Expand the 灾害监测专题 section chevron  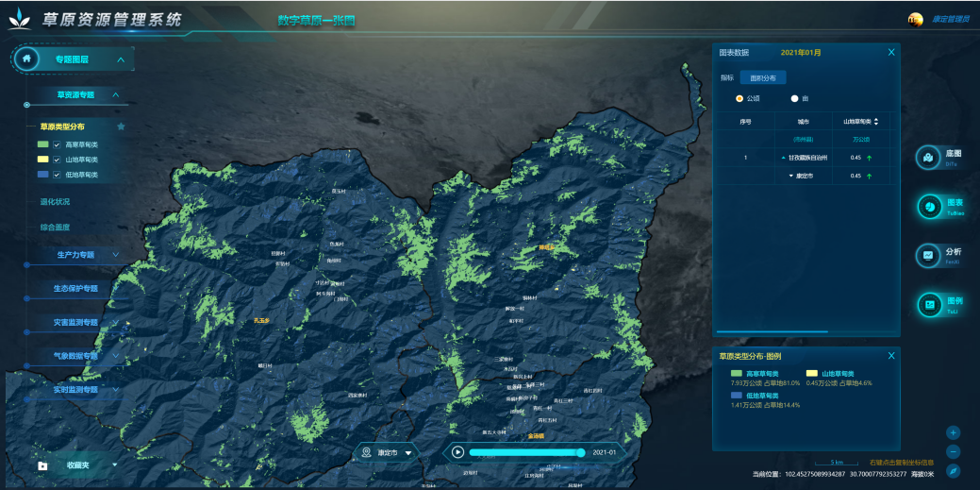[x=116, y=322]
